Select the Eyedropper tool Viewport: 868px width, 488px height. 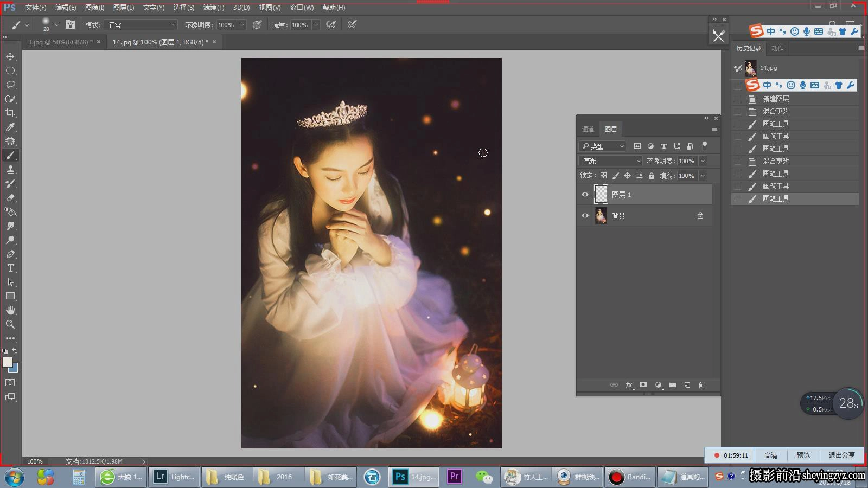click(x=10, y=127)
